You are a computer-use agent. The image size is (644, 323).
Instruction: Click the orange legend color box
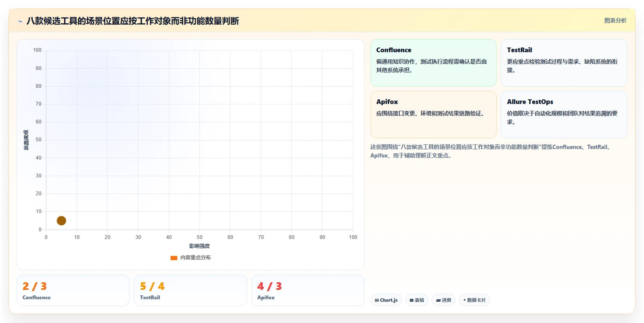click(x=174, y=258)
